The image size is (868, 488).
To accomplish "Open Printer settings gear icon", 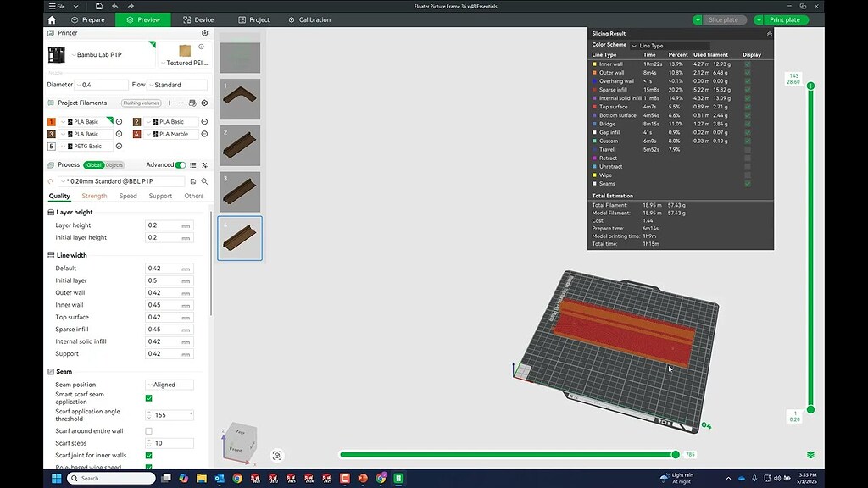I will tap(205, 33).
